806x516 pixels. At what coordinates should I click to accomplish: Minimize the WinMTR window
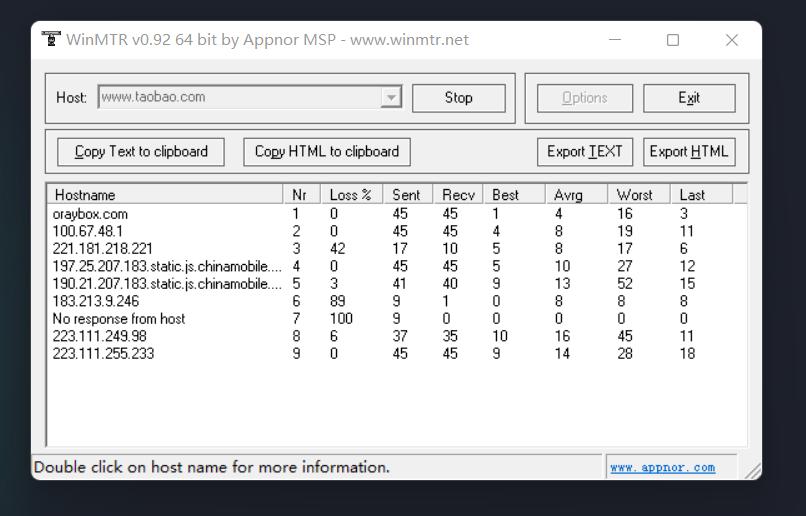pos(615,40)
